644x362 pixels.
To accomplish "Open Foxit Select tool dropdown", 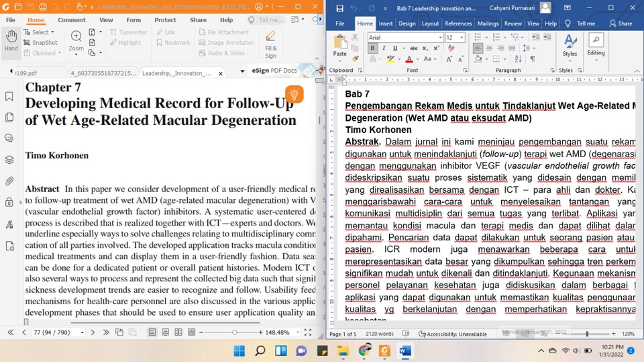I will (52, 32).
